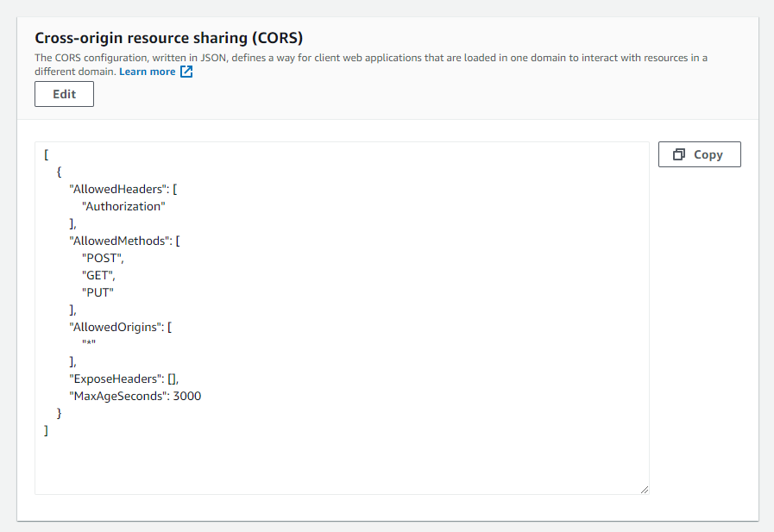Click the 3000 value in the JSON
Screen dimensions: 774x532
(187, 396)
